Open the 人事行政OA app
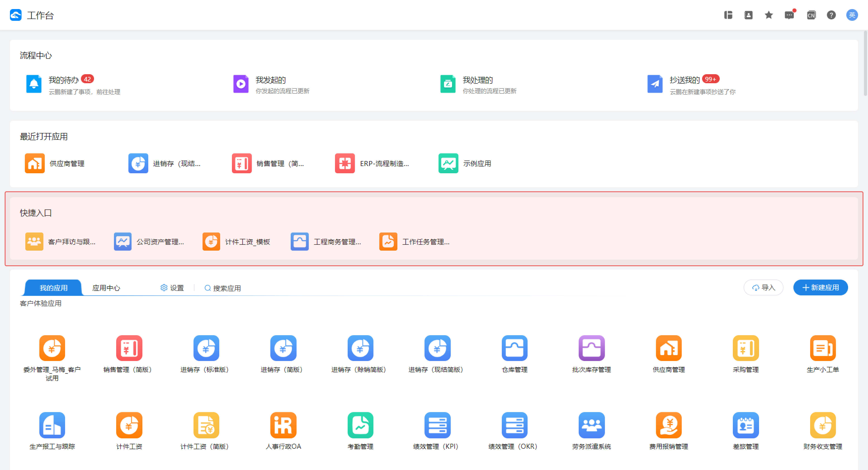 283,425
